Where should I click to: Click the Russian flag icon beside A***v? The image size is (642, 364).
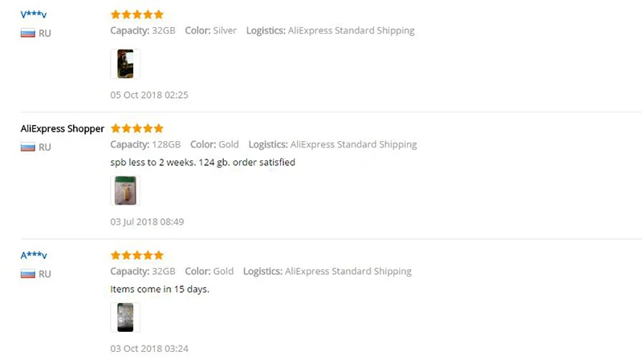(x=28, y=274)
